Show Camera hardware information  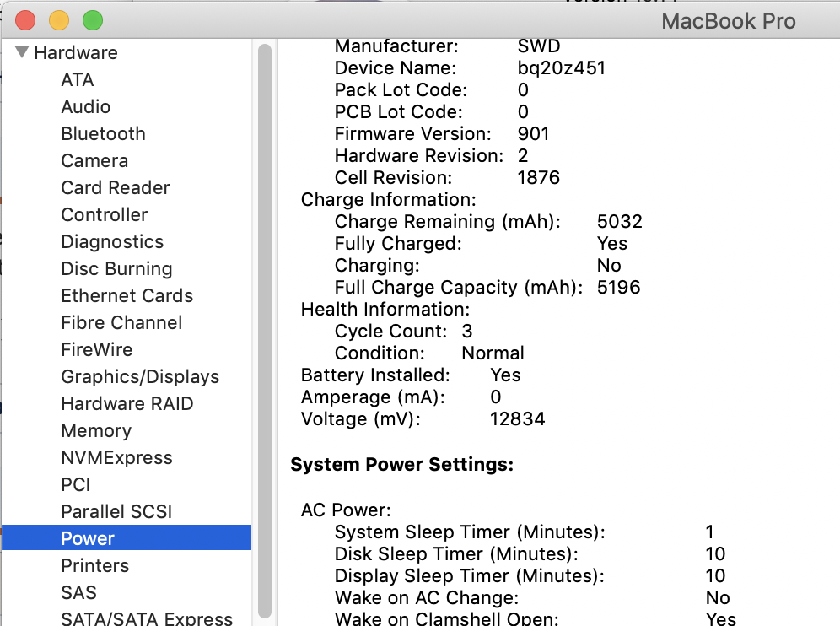94,161
